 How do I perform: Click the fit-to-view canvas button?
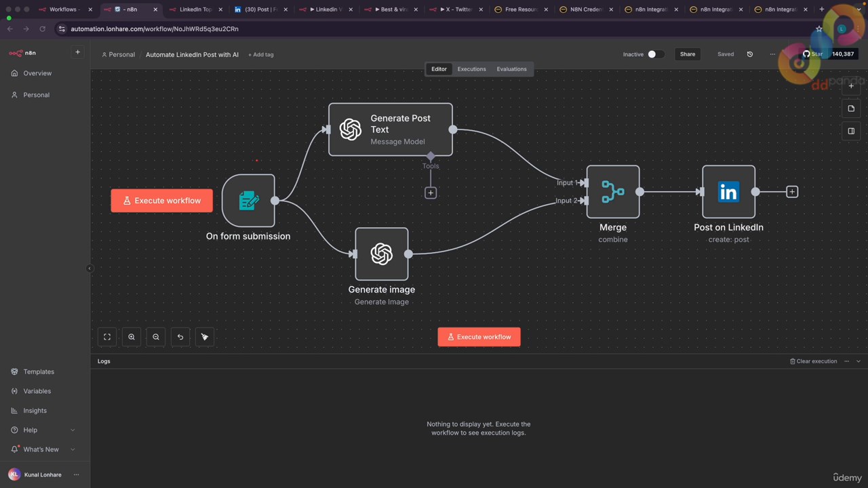tap(107, 337)
